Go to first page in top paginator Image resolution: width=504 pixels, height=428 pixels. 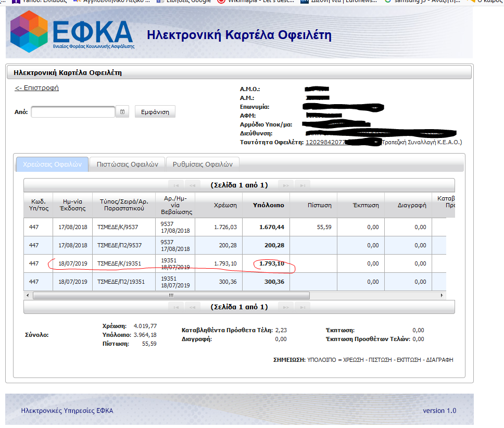[x=176, y=185]
